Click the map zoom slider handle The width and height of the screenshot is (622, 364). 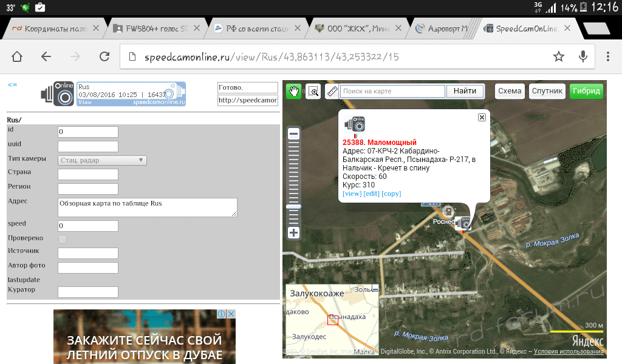click(x=293, y=206)
